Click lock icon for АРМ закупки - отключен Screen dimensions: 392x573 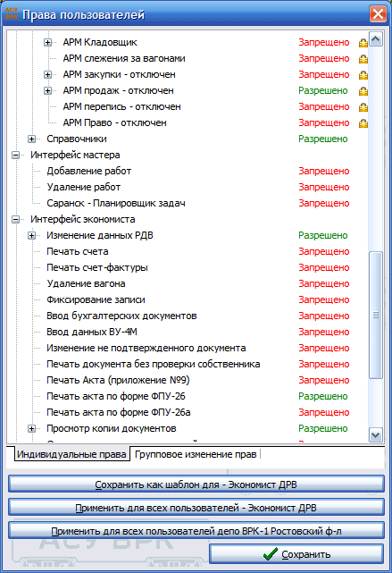363,75
